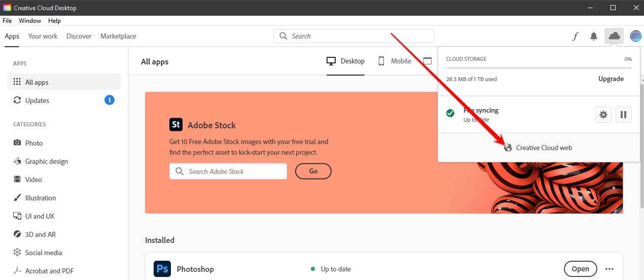Open the account profile avatar

635,36
